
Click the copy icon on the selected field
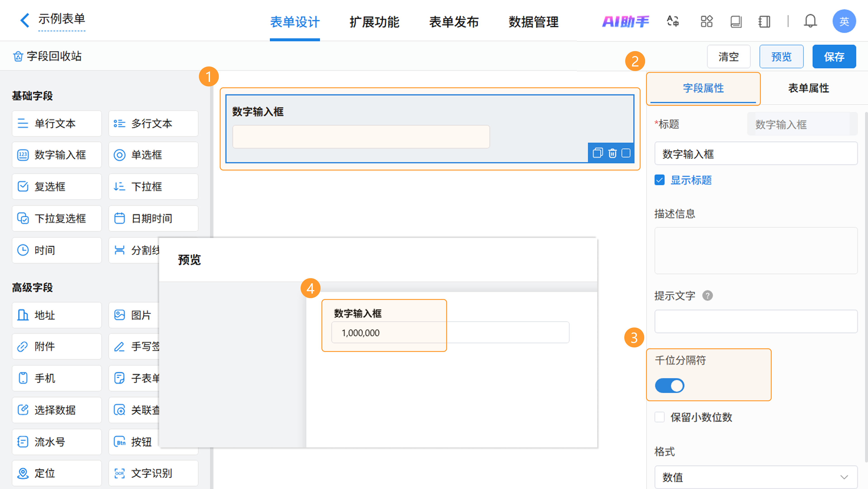(597, 153)
